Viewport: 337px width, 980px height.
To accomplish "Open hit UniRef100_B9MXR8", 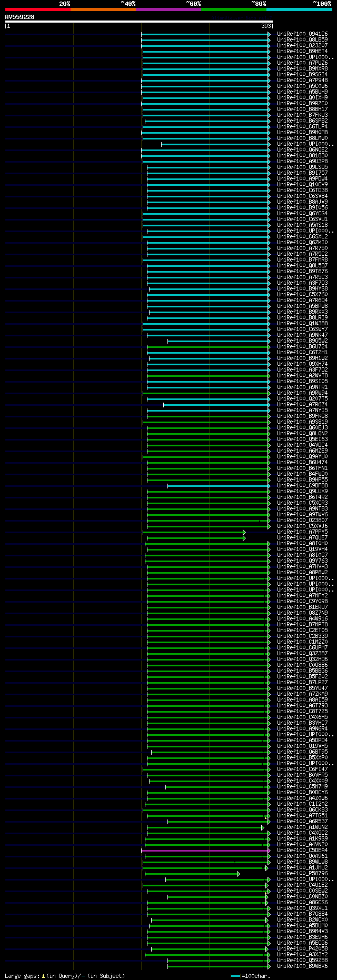I will click(x=302, y=69).
